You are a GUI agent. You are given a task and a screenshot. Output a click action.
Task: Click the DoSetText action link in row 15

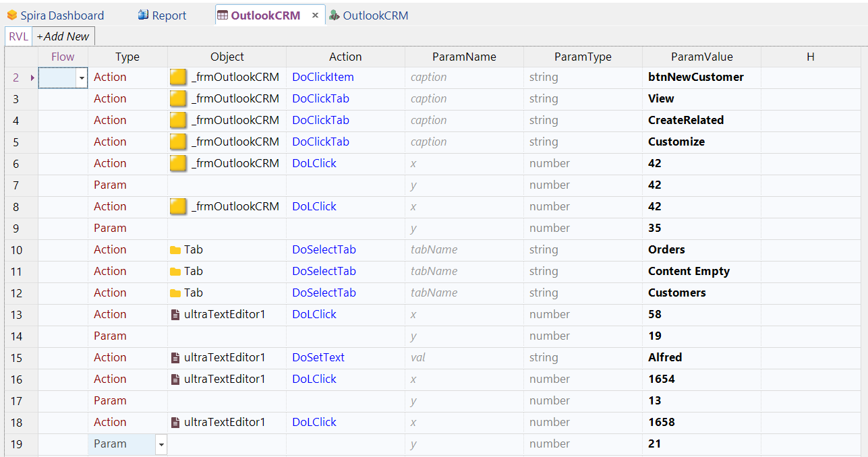tap(318, 358)
